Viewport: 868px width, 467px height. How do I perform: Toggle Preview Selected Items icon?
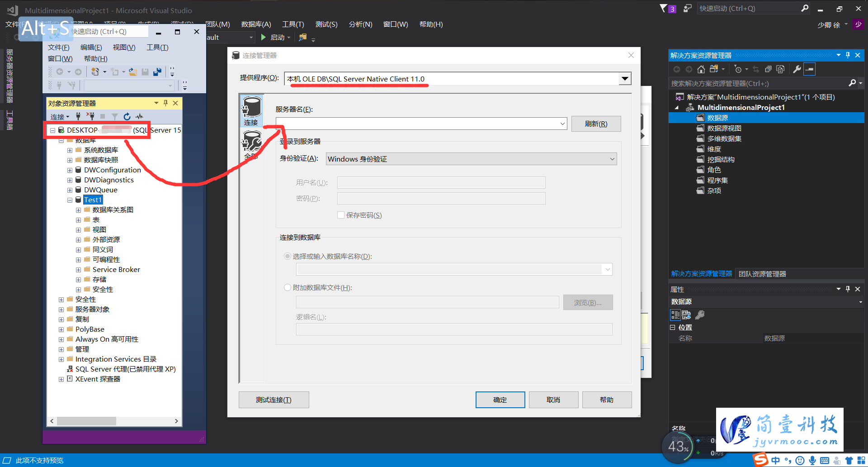click(810, 69)
